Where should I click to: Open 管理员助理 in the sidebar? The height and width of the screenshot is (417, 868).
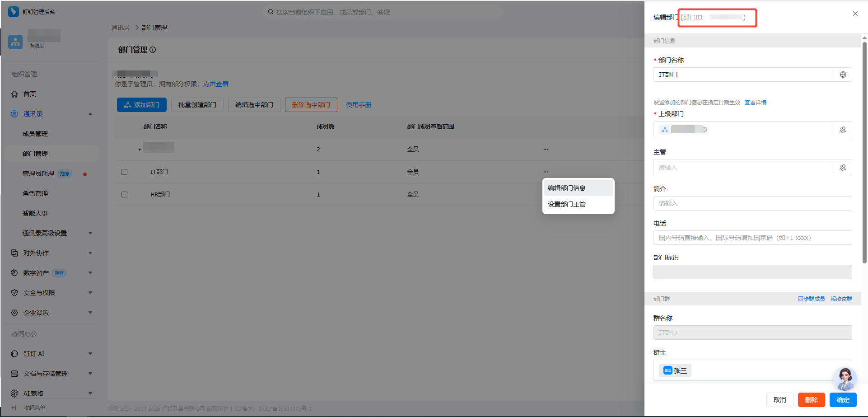38,173
